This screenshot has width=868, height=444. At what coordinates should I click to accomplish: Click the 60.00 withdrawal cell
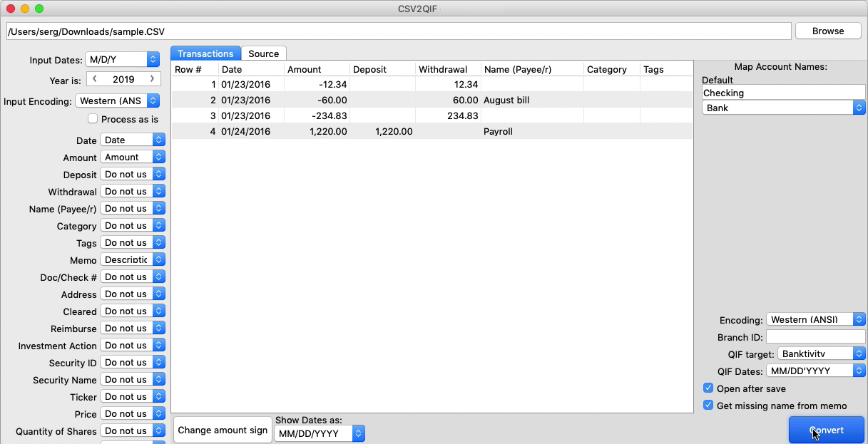pyautogui.click(x=448, y=100)
